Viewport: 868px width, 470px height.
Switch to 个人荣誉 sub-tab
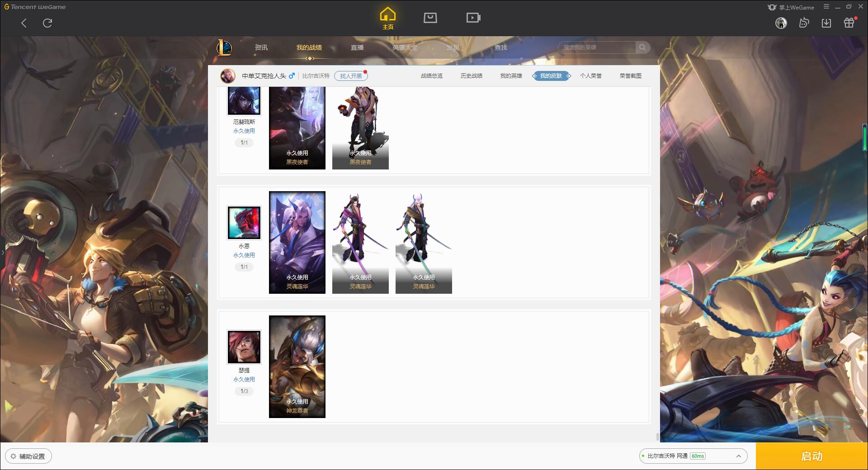coord(591,76)
